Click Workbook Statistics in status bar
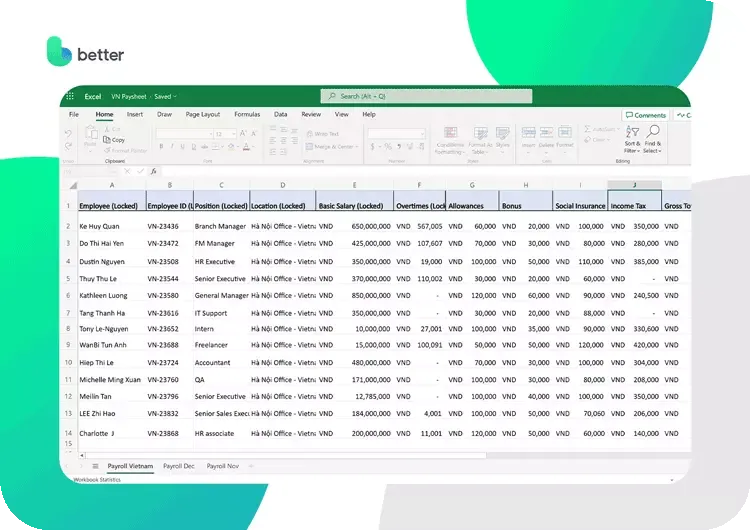This screenshot has width=750, height=530. pos(96,480)
